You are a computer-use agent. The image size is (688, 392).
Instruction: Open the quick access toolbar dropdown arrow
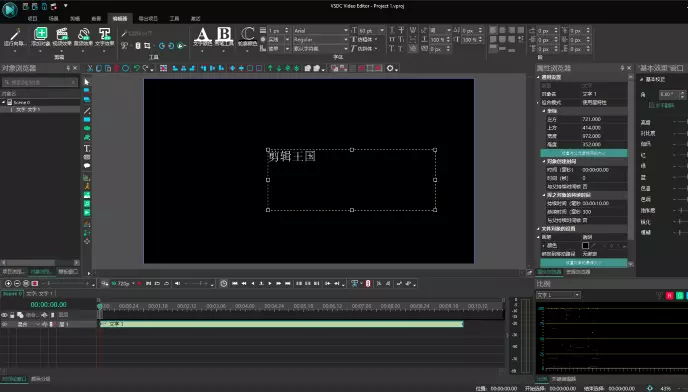click(65, 6)
